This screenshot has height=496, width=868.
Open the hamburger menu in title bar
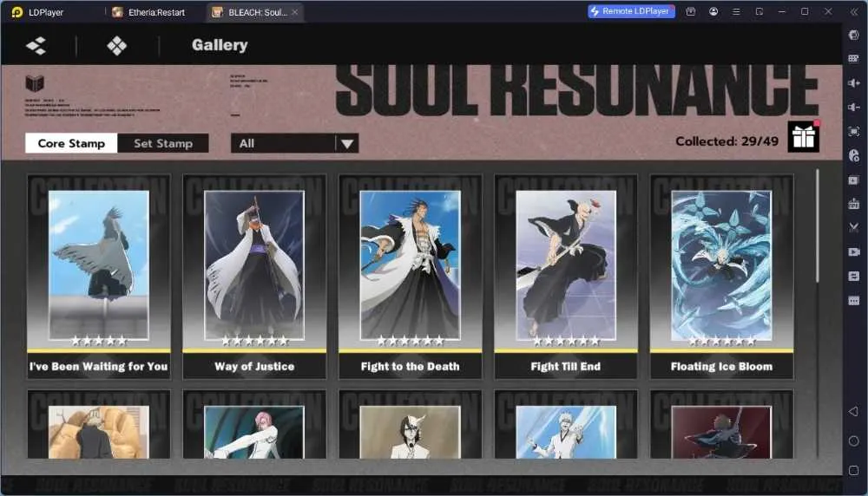click(x=736, y=11)
